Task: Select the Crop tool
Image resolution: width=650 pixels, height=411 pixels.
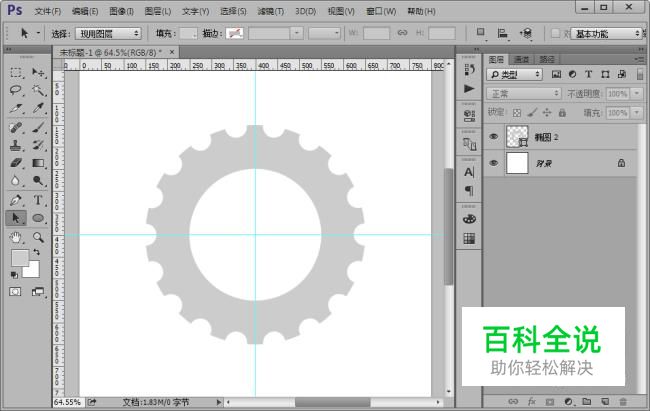Action: click(x=16, y=108)
